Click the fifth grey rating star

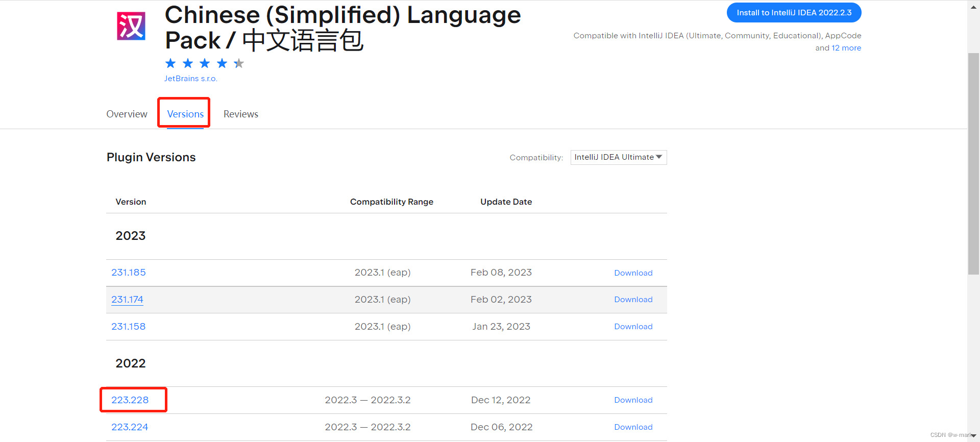(x=239, y=63)
